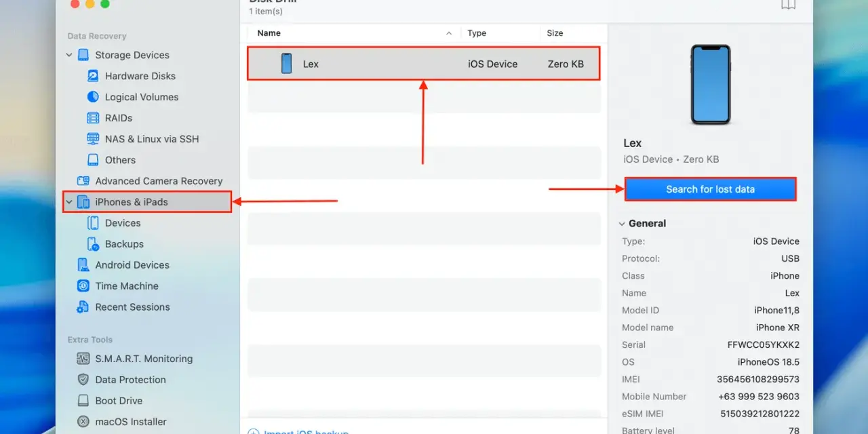
Task: Select Devices under iPhones & iPads
Action: [123, 223]
